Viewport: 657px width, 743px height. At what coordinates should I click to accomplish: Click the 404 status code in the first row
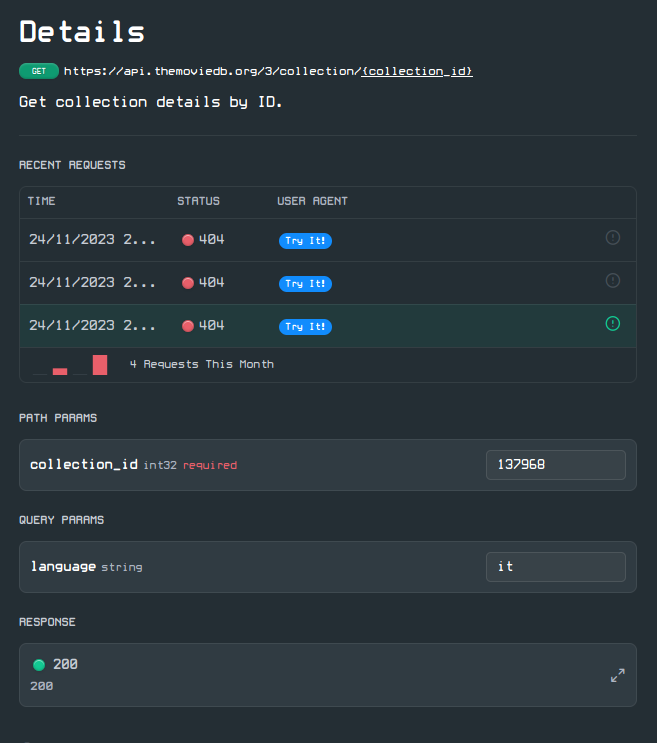(211, 239)
